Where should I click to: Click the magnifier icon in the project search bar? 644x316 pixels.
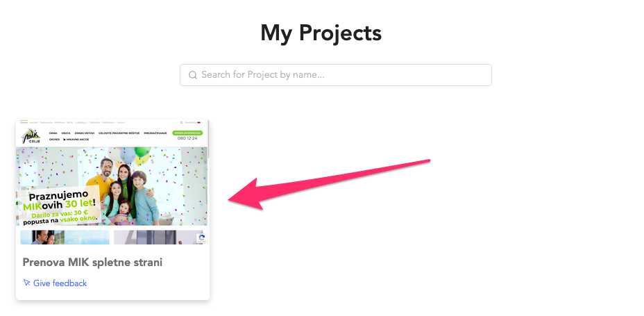click(x=193, y=75)
